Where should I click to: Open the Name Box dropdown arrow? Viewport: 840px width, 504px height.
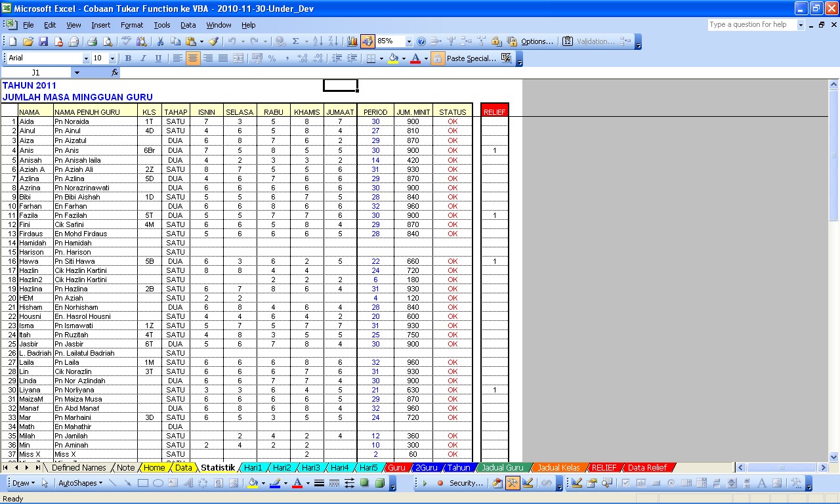pyautogui.click(x=77, y=73)
